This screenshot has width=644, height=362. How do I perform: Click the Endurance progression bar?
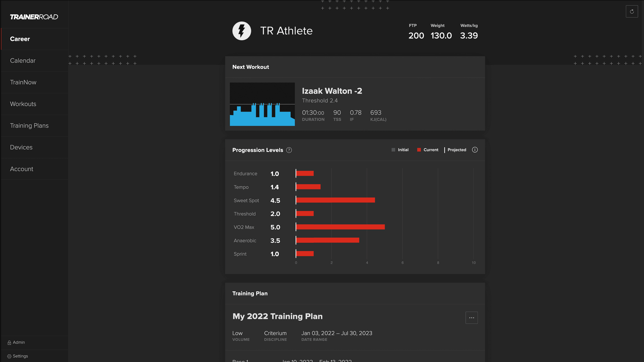[305, 173]
